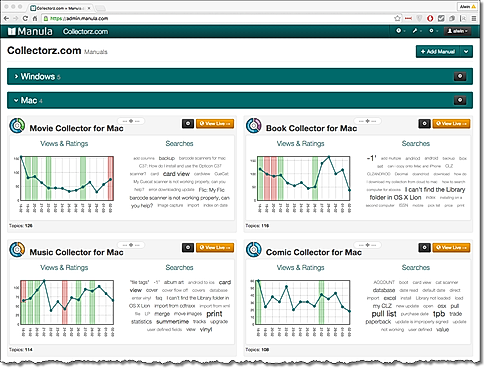Open Comic Collector manual settings gear
The image size is (484, 368).
[424, 248]
